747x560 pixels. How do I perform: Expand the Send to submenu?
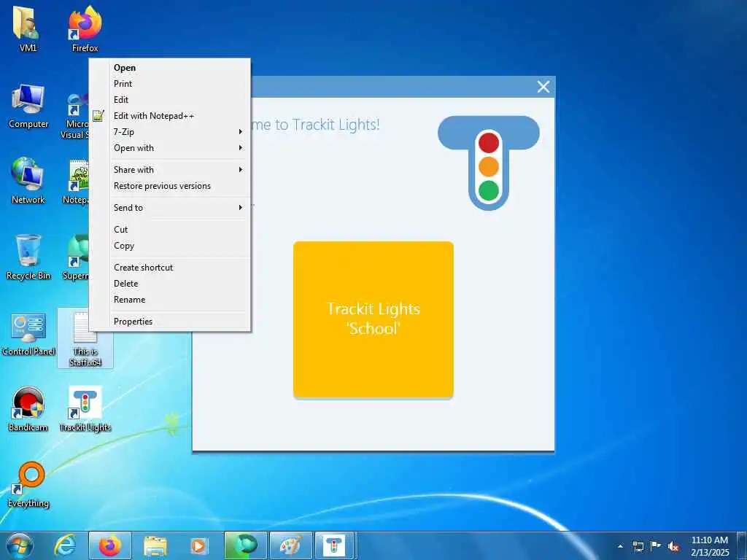point(170,208)
